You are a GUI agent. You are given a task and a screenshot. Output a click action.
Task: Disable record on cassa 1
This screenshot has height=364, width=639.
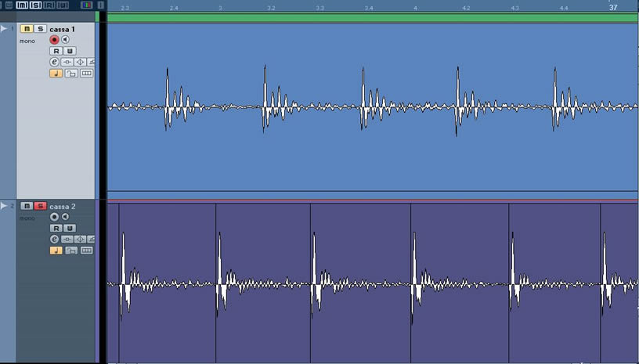(54, 39)
